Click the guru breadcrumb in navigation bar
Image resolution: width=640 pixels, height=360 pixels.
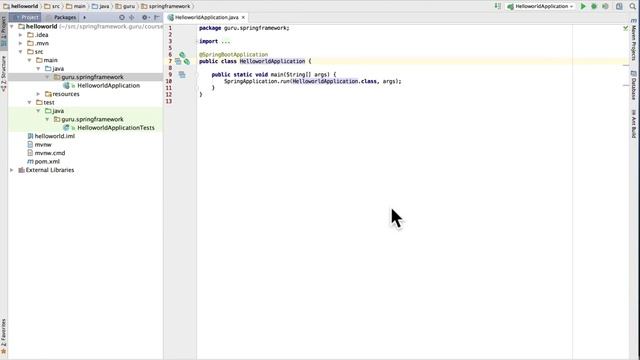(x=125, y=6)
